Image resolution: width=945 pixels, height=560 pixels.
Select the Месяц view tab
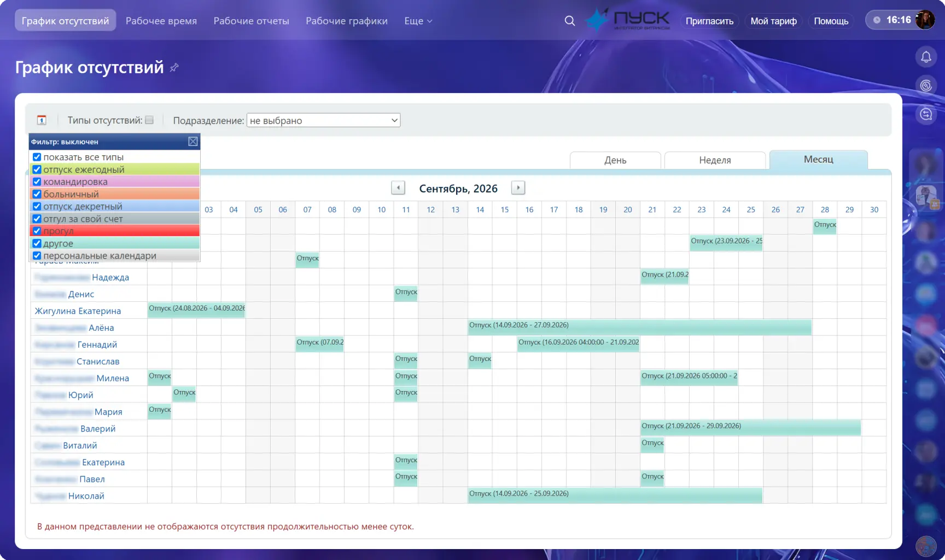click(819, 159)
